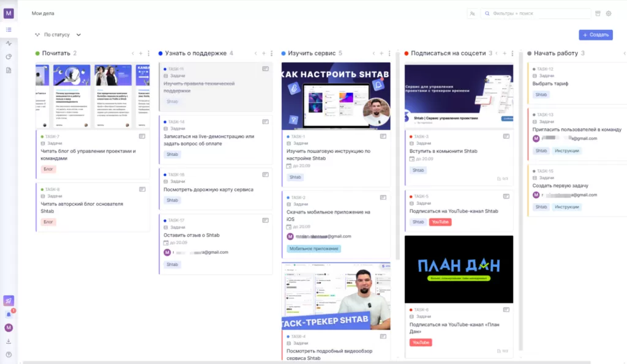Expand the По статусу grouping dropdown
This screenshot has height=364, width=627.
(x=58, y=35)
